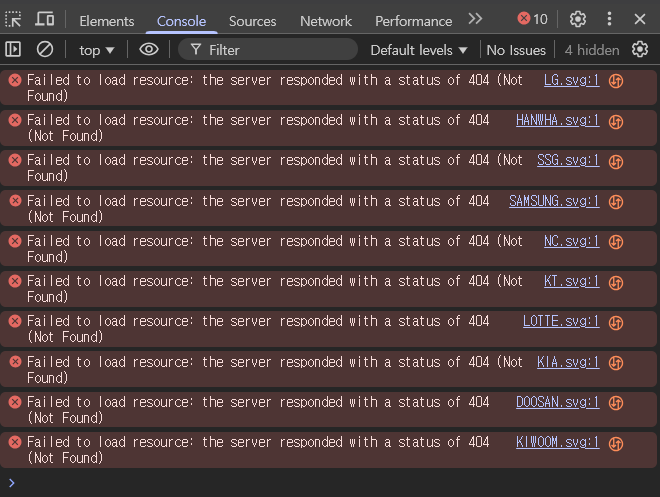Toggle the device toolbar icon

coord(45,19)
